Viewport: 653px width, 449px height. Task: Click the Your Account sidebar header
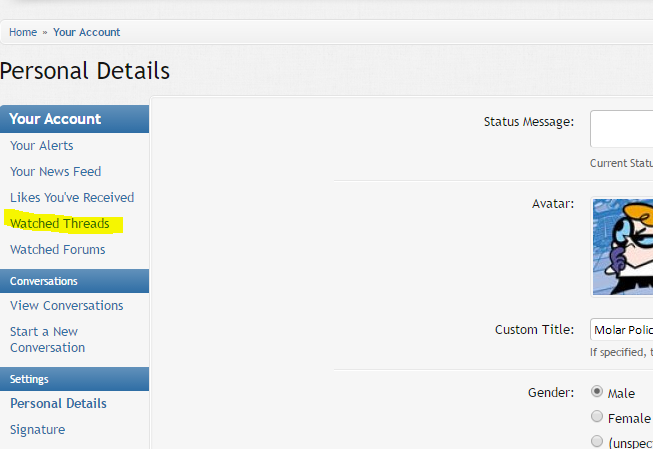55,119
